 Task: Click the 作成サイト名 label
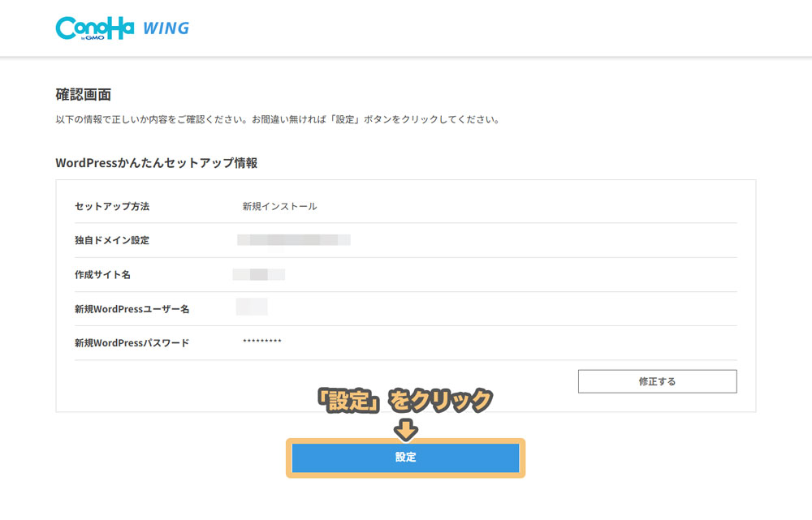[102, 275]
